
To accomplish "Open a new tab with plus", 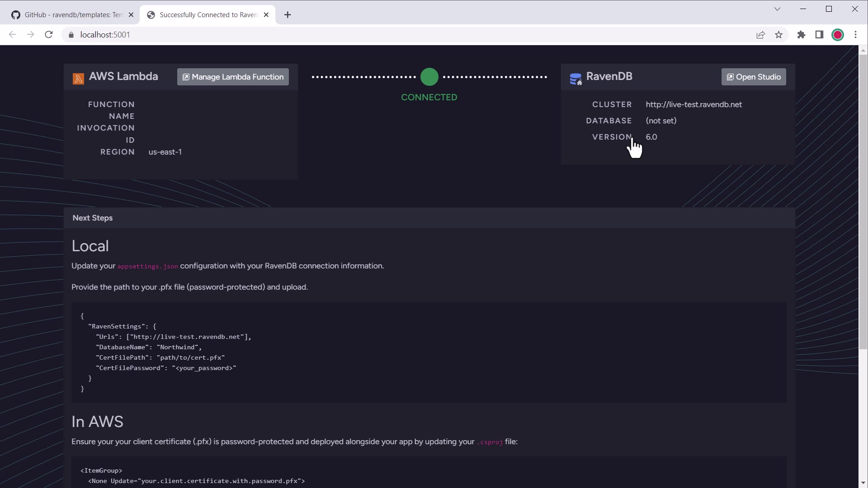I will click(288, 15).
